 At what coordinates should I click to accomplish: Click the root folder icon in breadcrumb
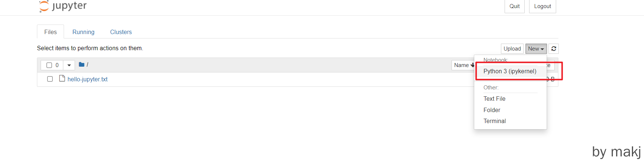[x=82, y=65]
